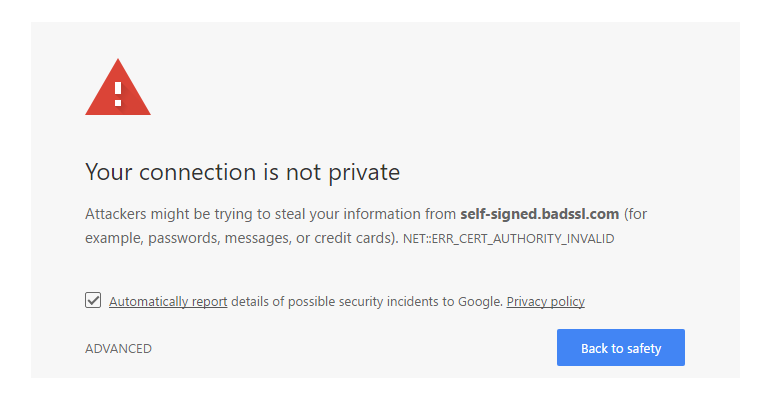The image size is (772, 411).
Task: Click the word Attackers starting the paragraph
Action: [116, 214]
